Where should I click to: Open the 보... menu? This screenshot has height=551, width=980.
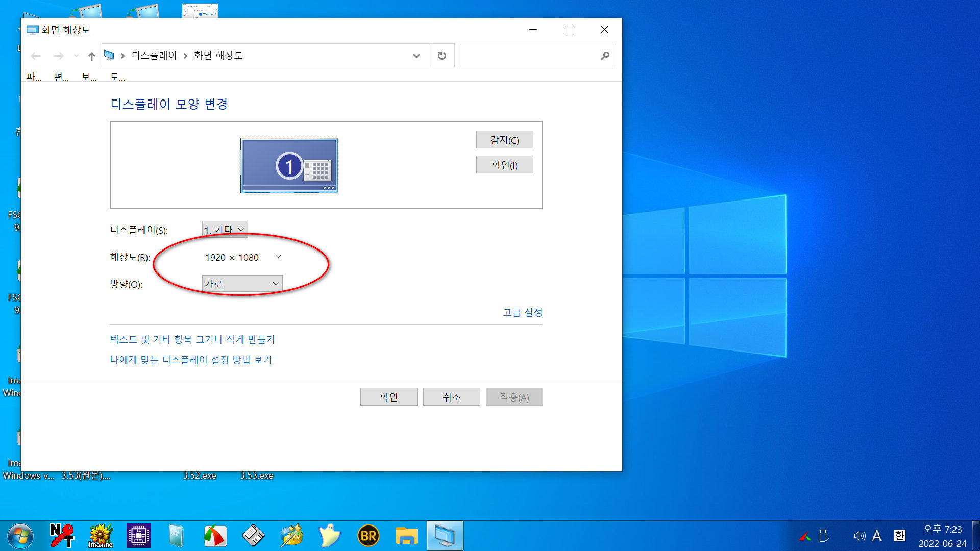(89, 77)
